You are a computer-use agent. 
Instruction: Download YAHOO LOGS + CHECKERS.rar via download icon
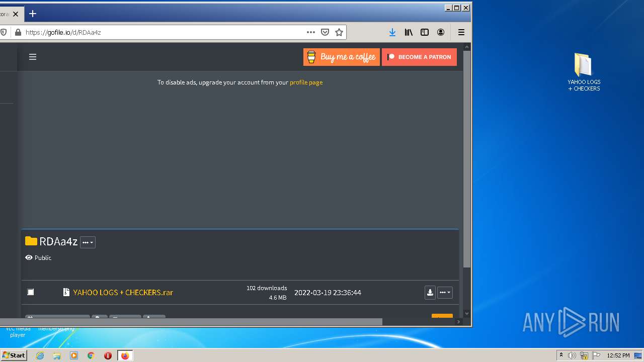tap(430, 293)
